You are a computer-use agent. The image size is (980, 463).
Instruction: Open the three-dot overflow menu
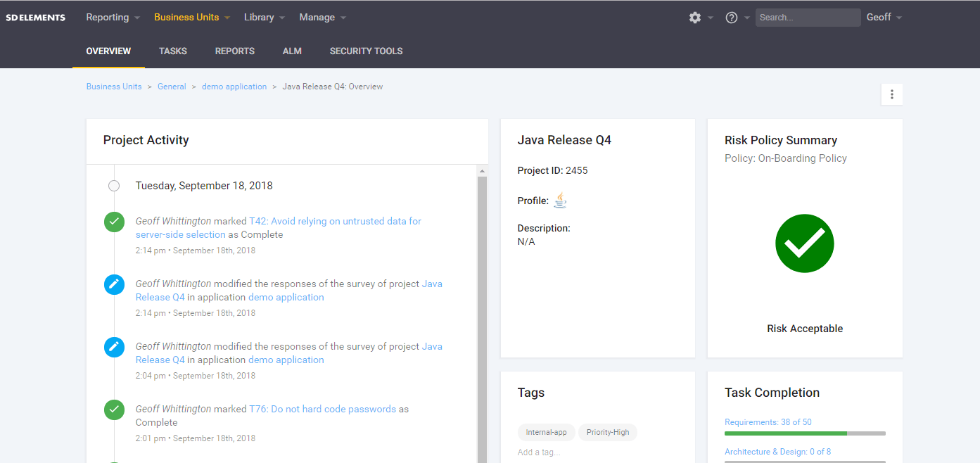click(891, 94)
